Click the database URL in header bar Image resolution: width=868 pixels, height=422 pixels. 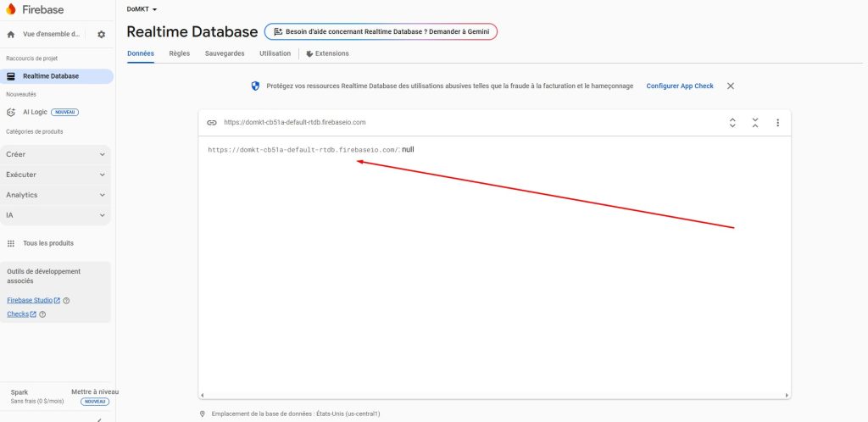click(294, 123)
